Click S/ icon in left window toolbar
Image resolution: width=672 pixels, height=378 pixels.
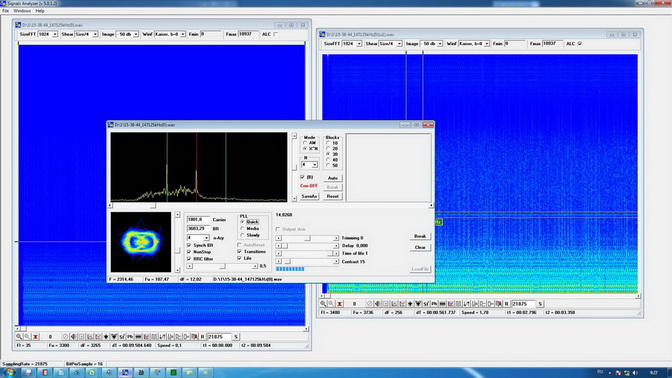coord(122,337)
